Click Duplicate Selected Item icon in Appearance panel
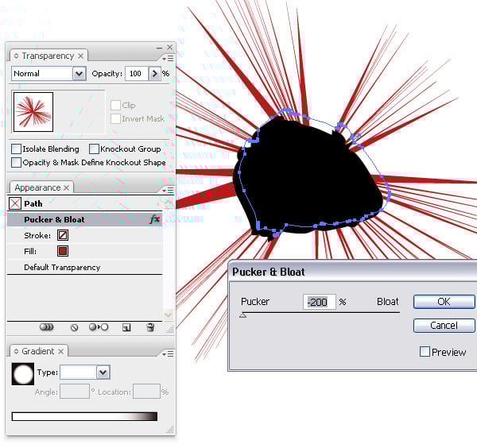Image resolution: width=477 pixels, height=448 pixels. coord(126,326)
